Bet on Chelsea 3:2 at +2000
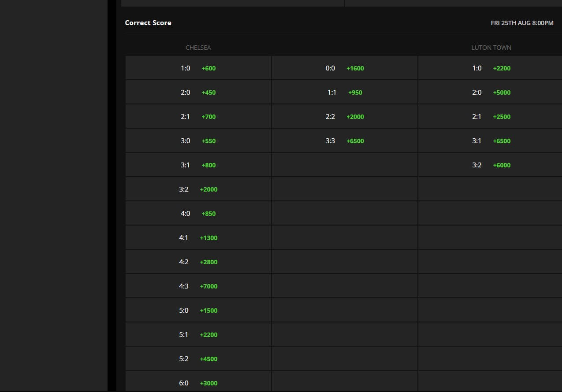 coord(198,189)
